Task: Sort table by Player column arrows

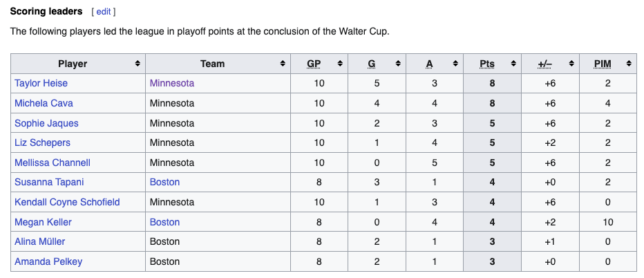Action: 138,64
